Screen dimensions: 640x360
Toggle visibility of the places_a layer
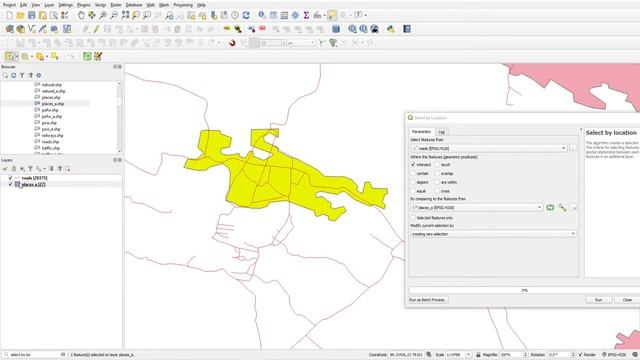click(x=11, y=184)
